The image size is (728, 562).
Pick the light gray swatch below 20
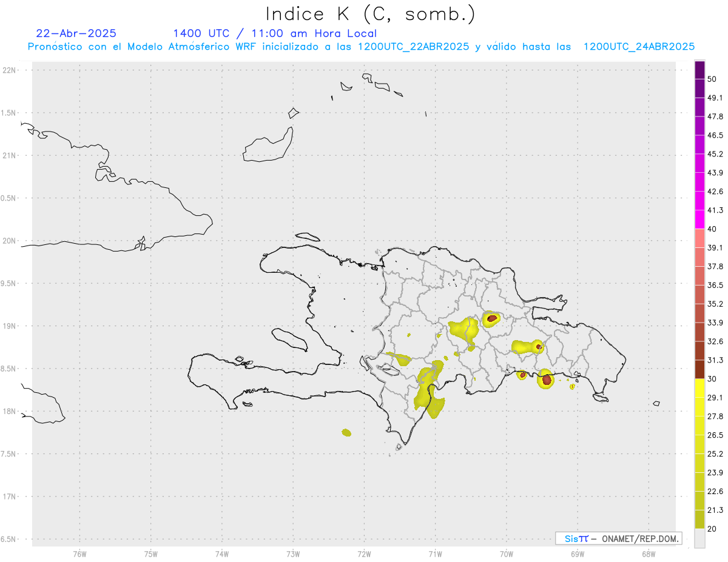[x=699, y=538]
